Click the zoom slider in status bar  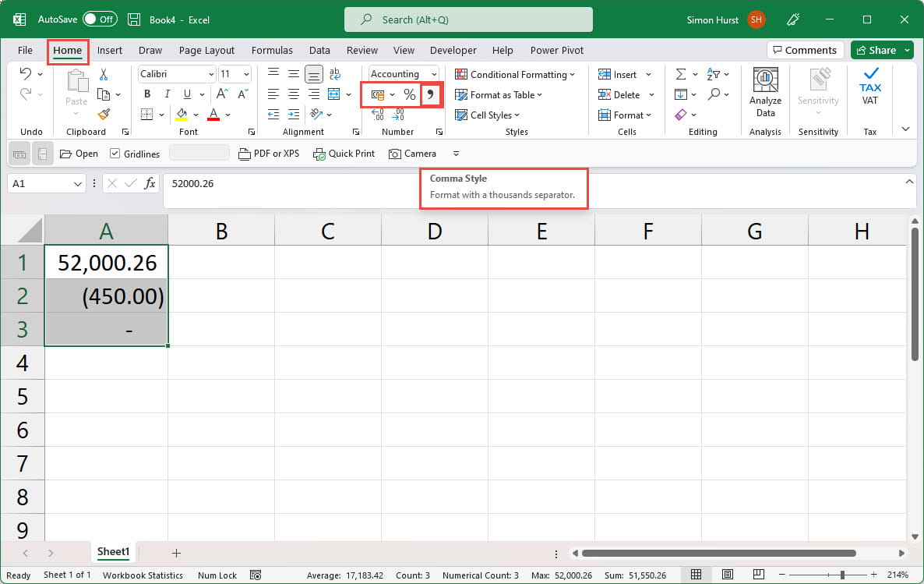click(841, 575)
